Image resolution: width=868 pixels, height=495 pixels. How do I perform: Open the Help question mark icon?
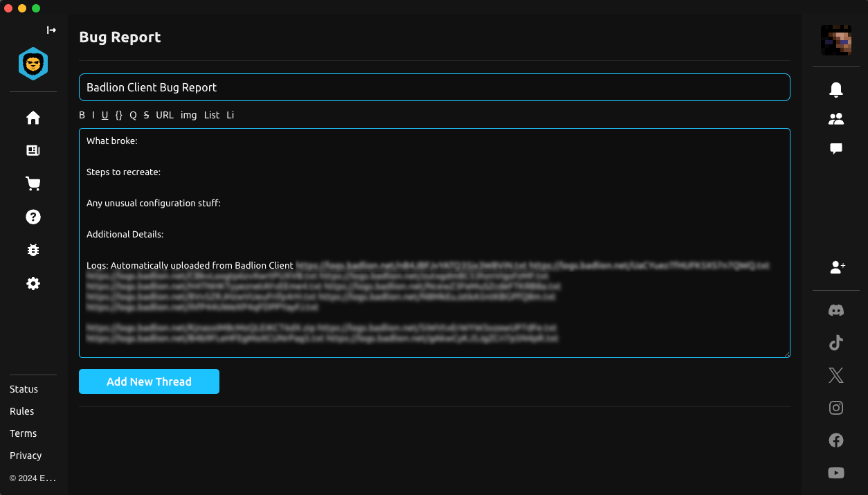pyautogui.click(x=33, y=217)
